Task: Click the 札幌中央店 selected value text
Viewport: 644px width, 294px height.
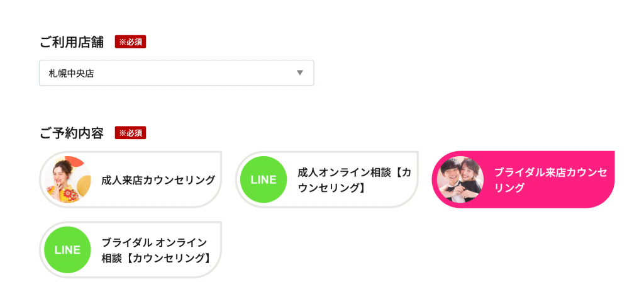Action: (x=71, y=74)
